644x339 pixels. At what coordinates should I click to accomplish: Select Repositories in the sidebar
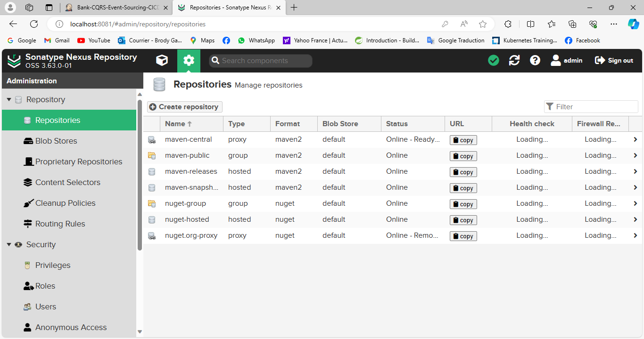coord(69,120)
